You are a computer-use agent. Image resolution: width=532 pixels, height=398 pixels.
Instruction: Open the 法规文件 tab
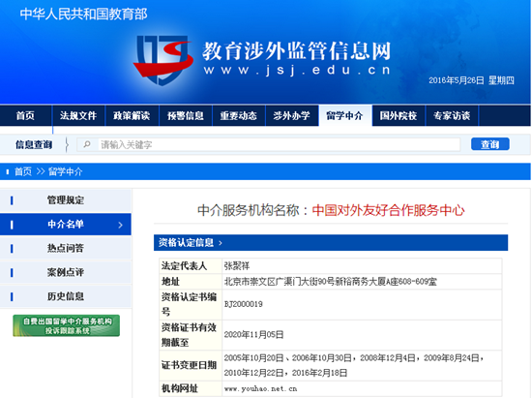(x=78, y=116)
